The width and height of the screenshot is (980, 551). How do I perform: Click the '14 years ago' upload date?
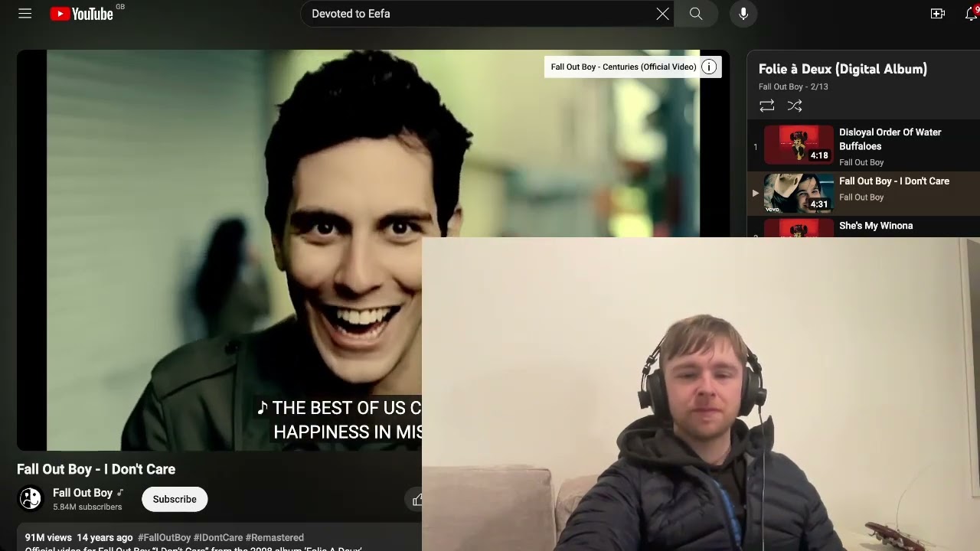(x=105, y=538)
